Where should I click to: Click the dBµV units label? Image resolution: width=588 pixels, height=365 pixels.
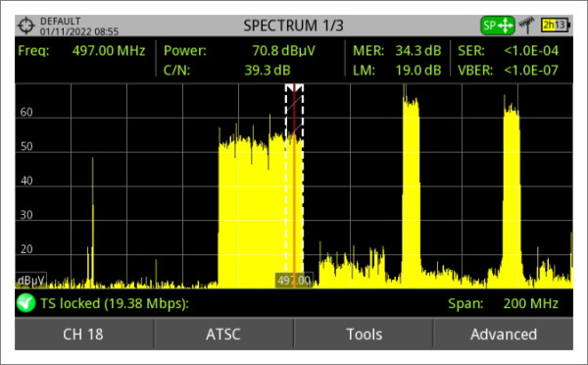30,281
